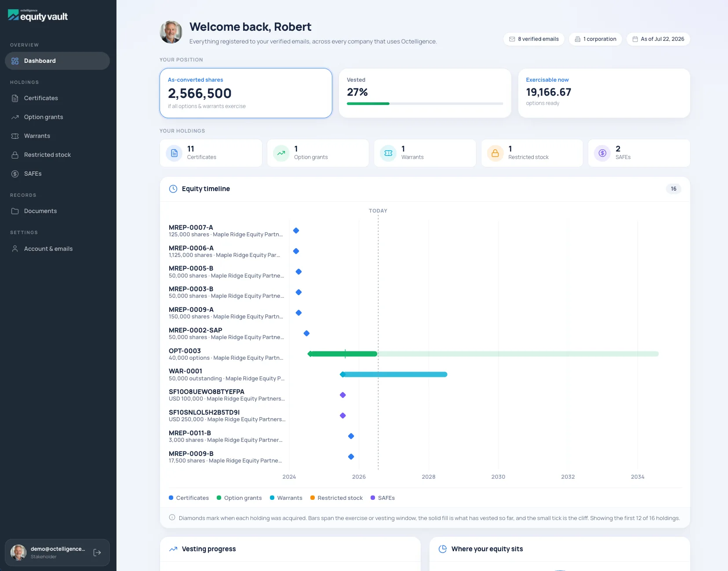Select the Vested 27% card

click(425, 93)
